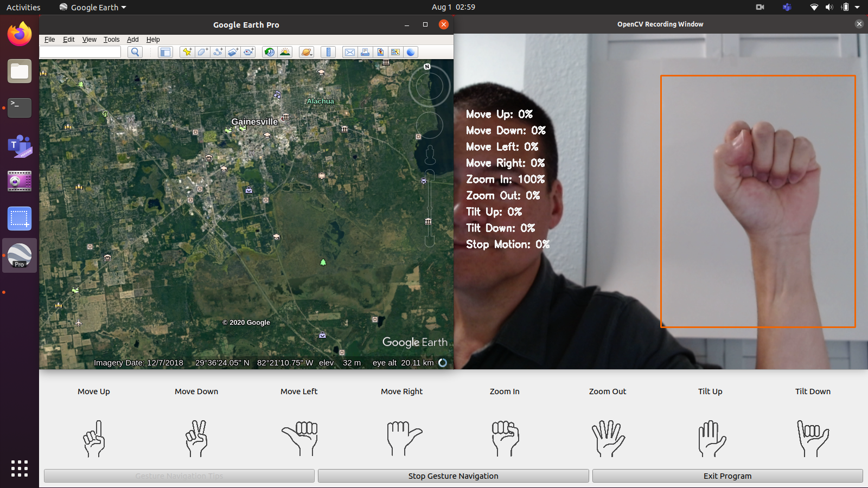Open Microsoft Teams from the dock
This screenshot has height=488, width=868.
20,146
